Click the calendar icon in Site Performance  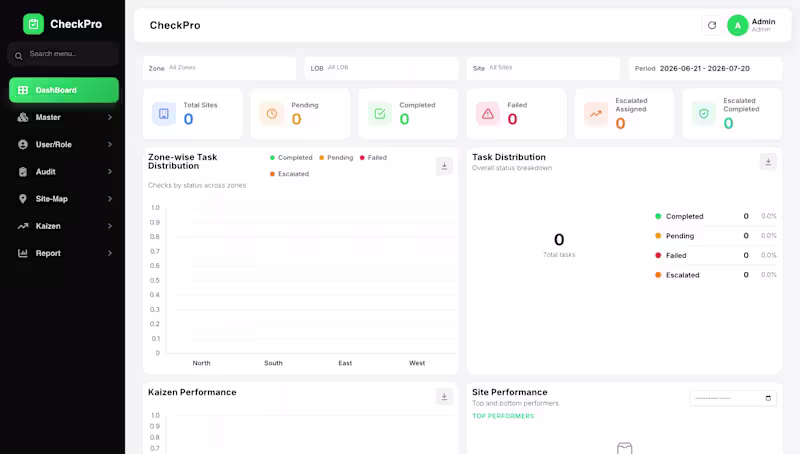(768, 398)
